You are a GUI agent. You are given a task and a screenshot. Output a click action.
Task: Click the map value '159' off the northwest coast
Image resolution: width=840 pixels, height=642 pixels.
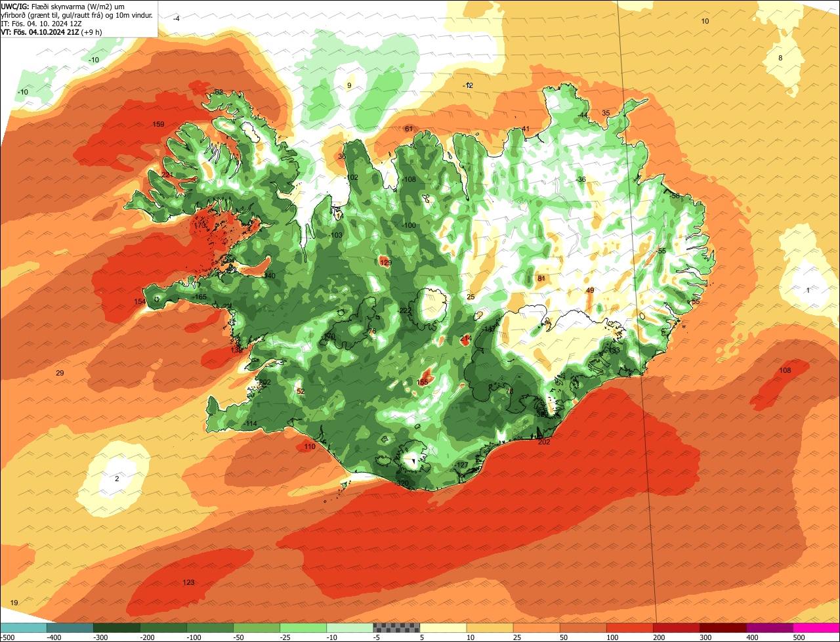click(158, 124)
